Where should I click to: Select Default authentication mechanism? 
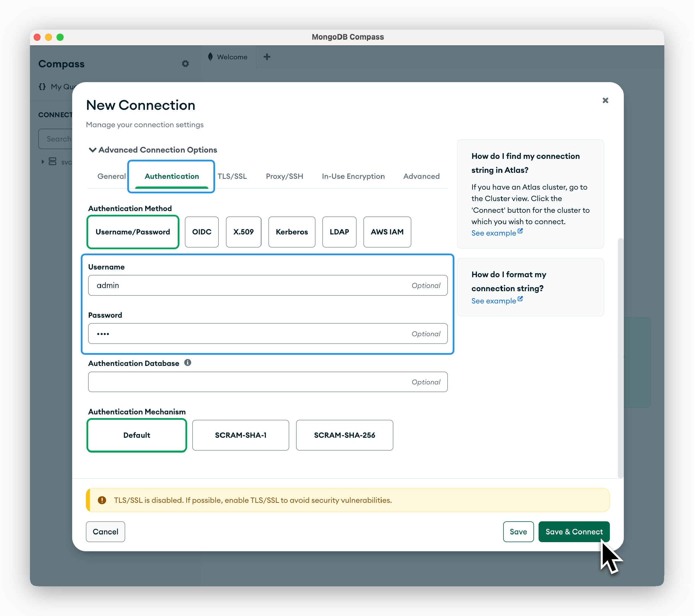(x=137, y=435)
